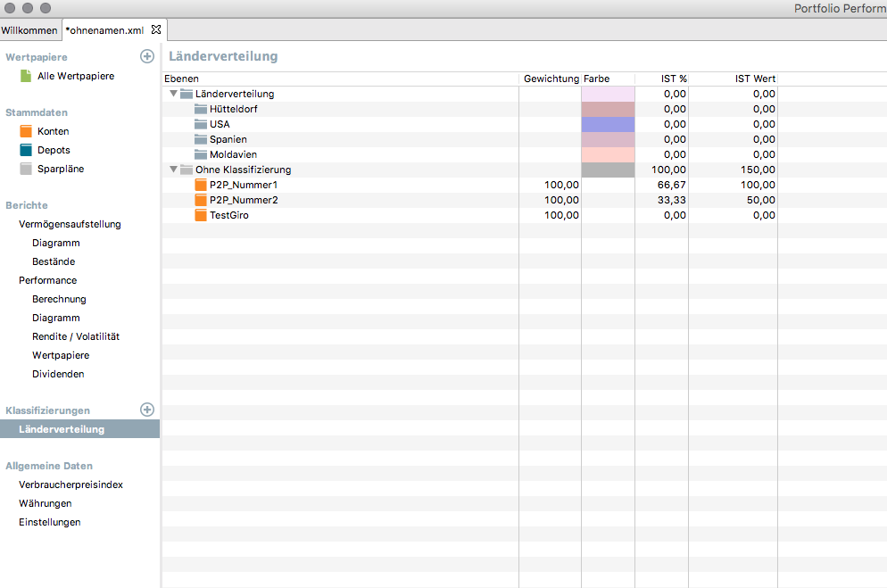Click the grey Sparpläne icon
The height and width of the screenshot is (588, 887).
[x=26, y=169]
